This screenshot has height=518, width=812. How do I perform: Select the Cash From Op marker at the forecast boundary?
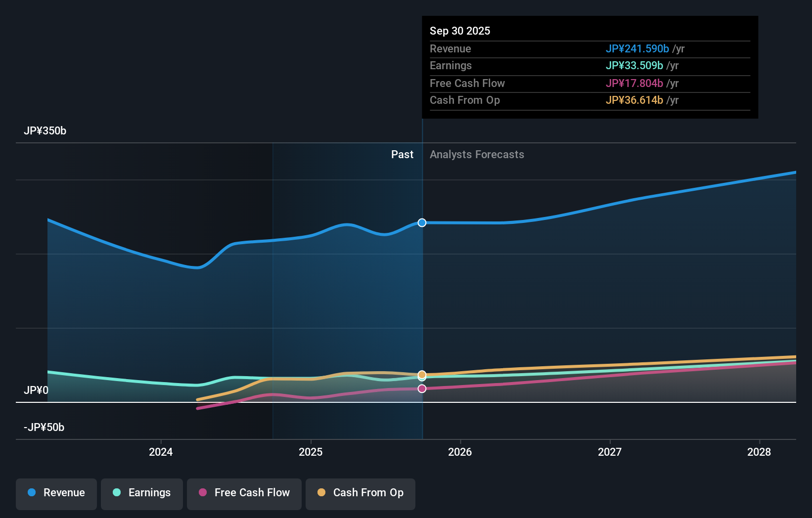tap(422, 375)
